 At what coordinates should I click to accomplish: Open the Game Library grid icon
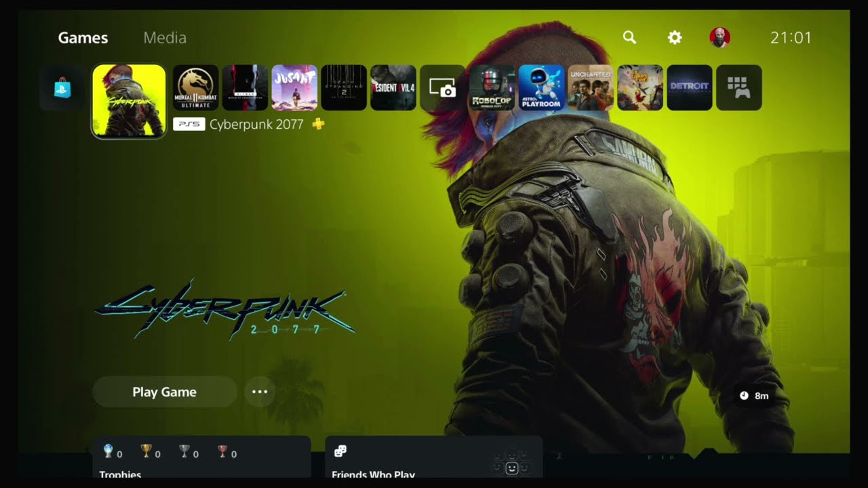pyautogui.click(x=739, y=87)
